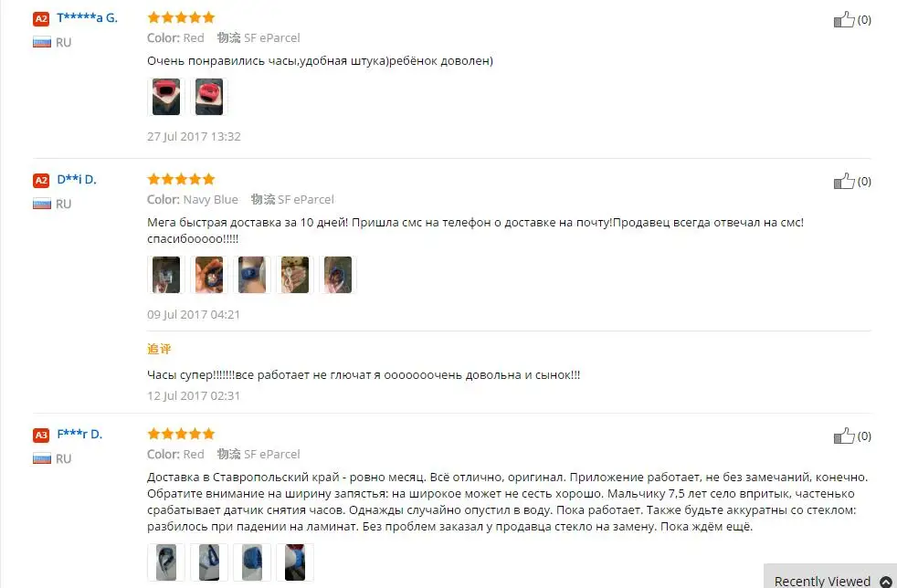Click the A2 badge beside T*****a G.
897x588 pixels.
click(x=41, y=19)
